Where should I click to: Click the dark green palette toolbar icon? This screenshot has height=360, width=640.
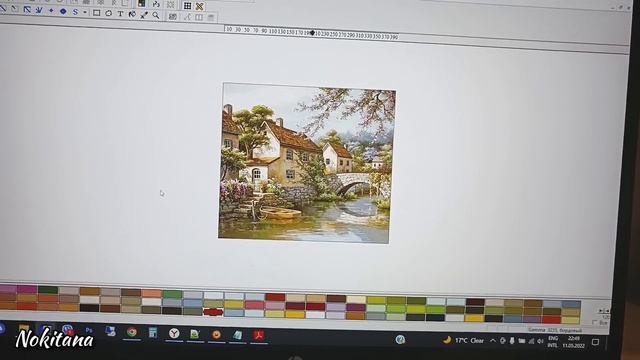click(x=142, y=3)
